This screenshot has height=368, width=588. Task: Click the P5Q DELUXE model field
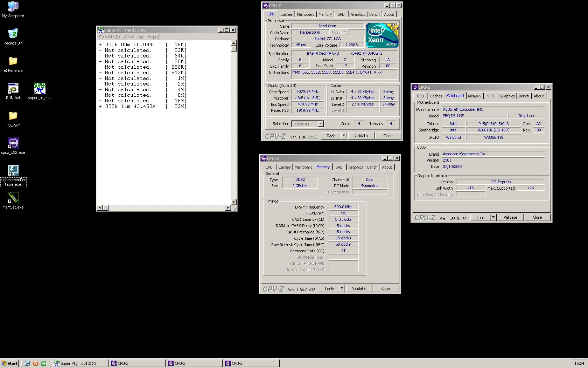coord(474,116)
